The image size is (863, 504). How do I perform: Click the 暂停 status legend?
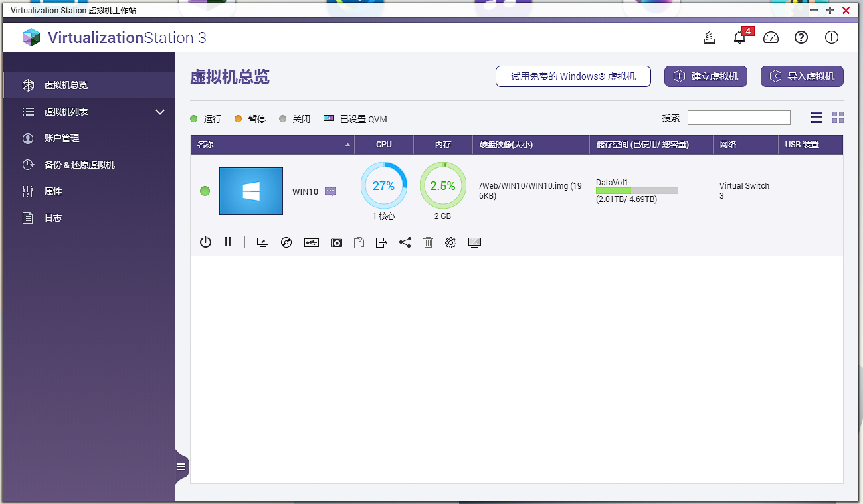(250, 119)
